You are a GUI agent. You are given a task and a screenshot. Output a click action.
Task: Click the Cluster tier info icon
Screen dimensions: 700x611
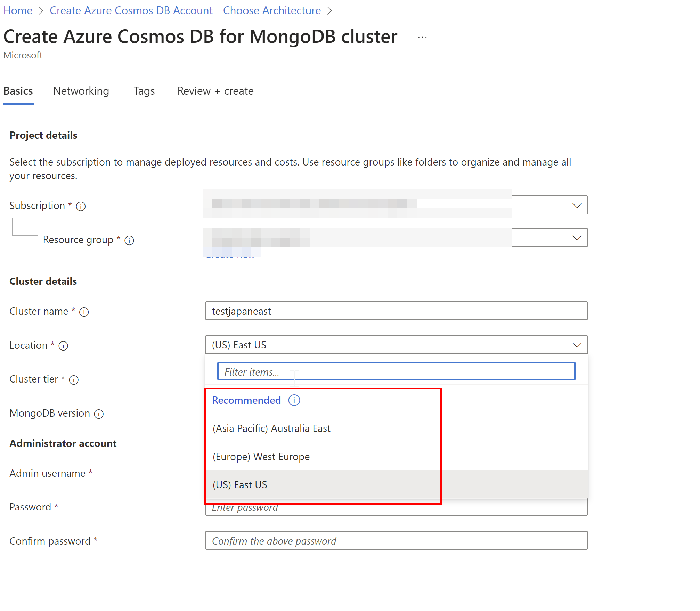pos(74,380)
